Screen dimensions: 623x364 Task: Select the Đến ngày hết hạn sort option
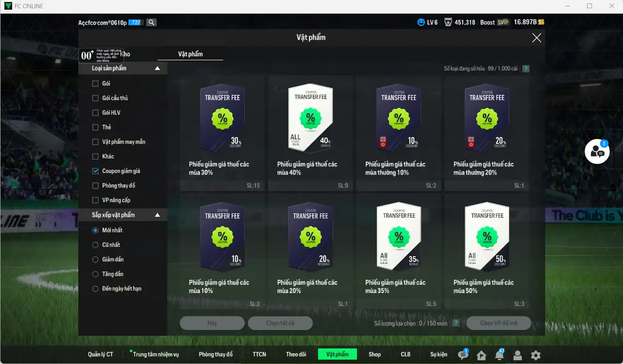click(95, 289)
